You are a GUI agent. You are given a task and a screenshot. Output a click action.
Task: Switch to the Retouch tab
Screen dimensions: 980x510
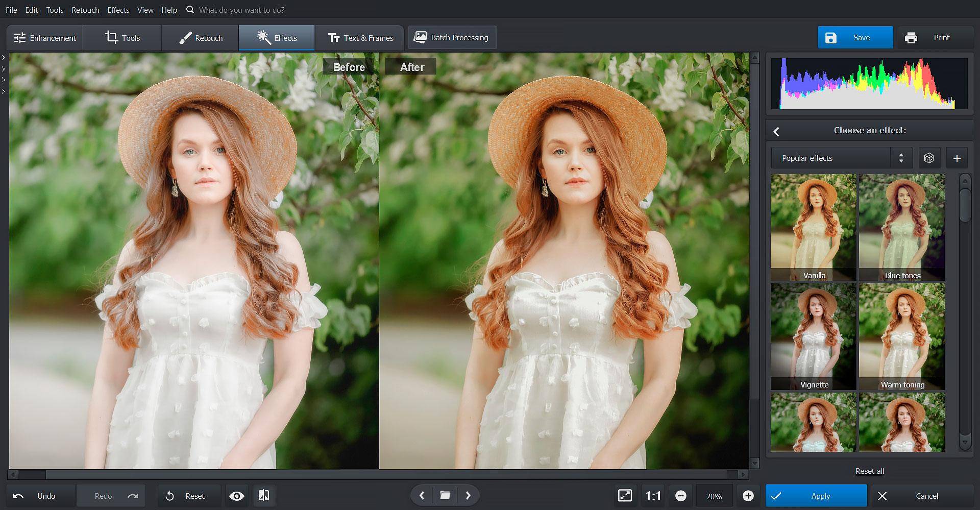click(201, 38)
